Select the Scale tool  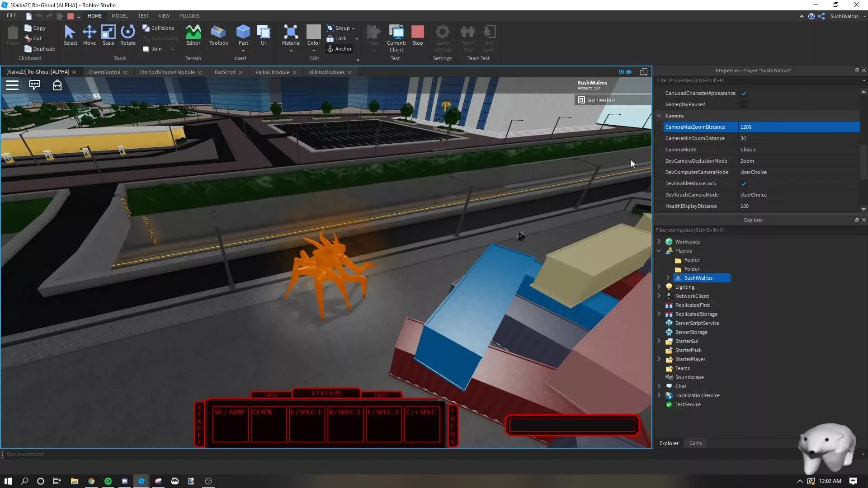(108, 35)
